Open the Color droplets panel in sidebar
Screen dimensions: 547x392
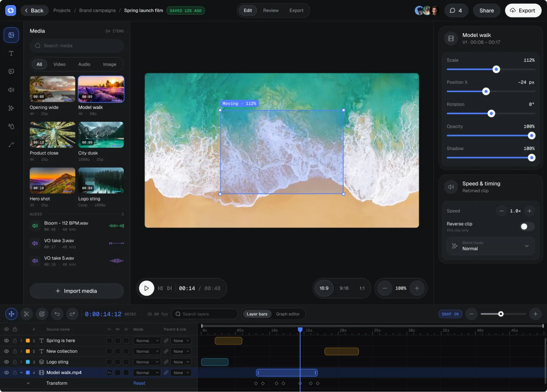[x=11, y=126]
